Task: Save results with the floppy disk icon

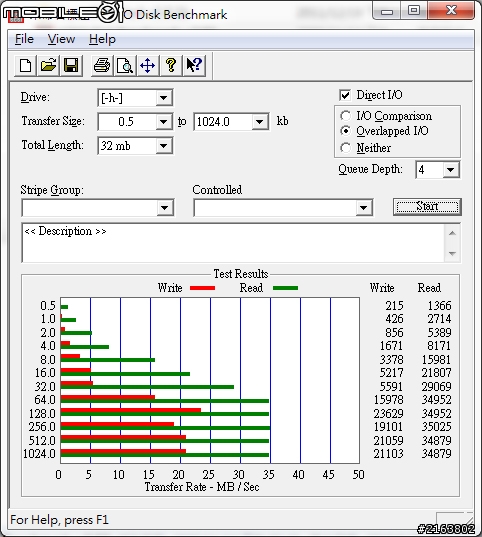Action: pos(71,65)
